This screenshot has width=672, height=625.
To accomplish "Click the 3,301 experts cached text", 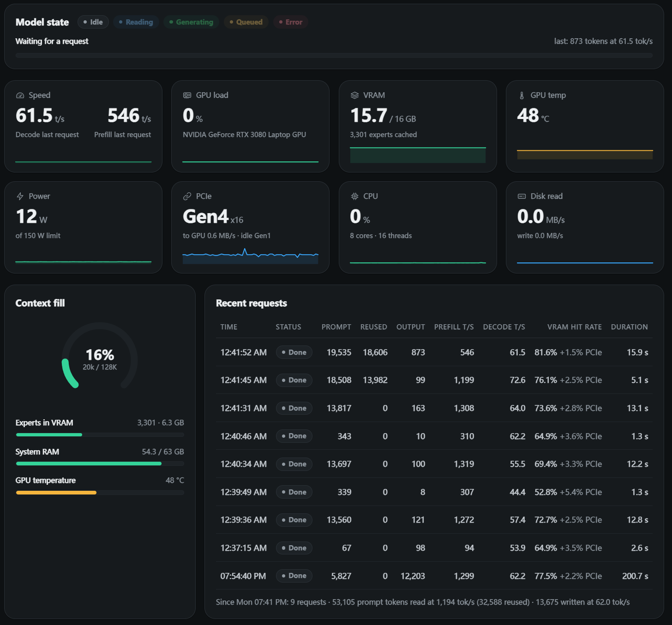I will 383,135.
